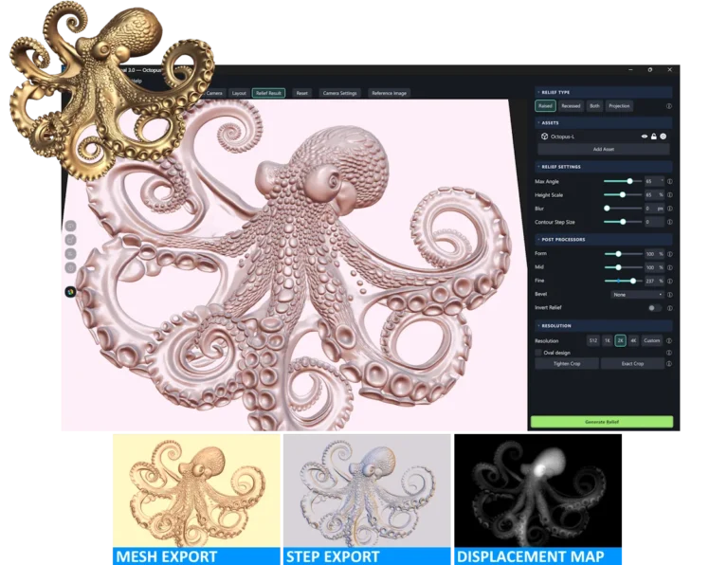Open the color wheel icon in viewport

pyautogui.click(x=70, y=292)
